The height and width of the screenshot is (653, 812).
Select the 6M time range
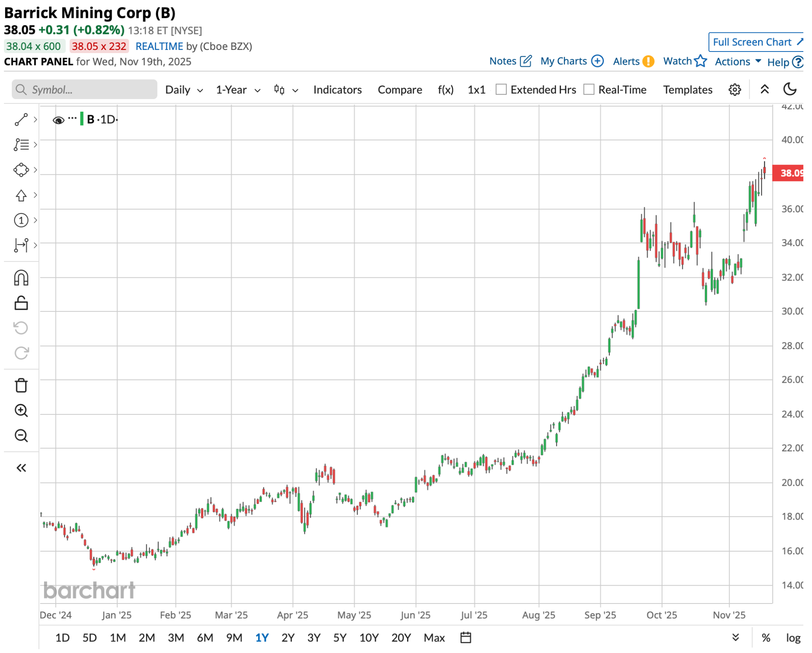(205, 638)
